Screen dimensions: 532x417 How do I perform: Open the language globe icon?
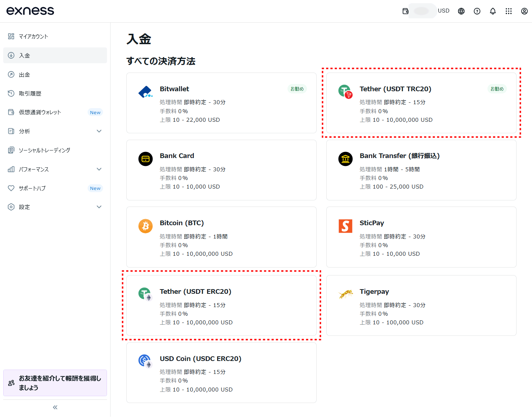click(461, 11)
